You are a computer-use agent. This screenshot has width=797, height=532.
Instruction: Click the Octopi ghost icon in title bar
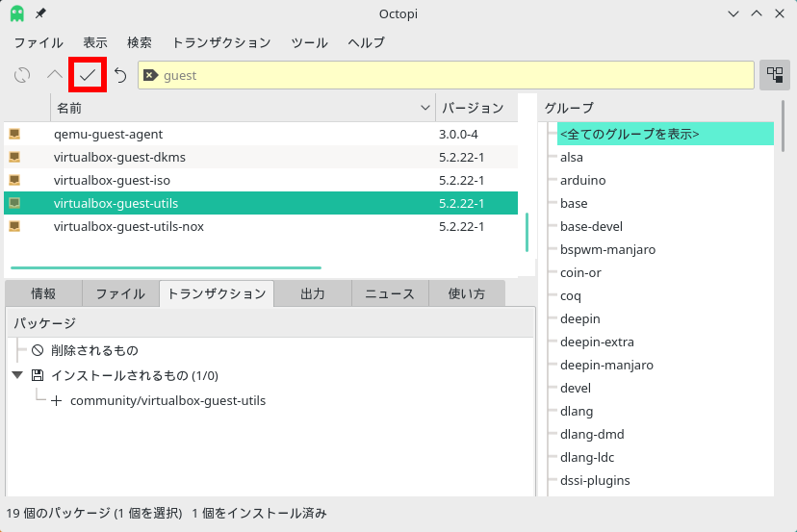pos(17,13)
